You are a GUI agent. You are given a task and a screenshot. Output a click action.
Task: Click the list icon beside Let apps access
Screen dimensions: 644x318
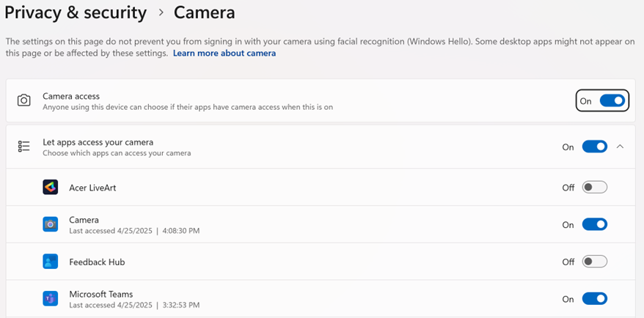coord(24,147)
